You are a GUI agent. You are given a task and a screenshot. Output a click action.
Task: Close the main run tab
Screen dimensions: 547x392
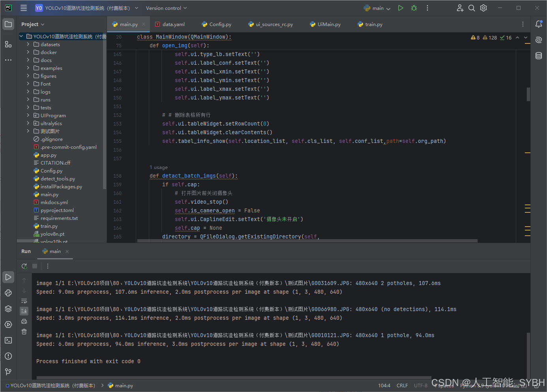pyautogui.click(x=67, y=251)
